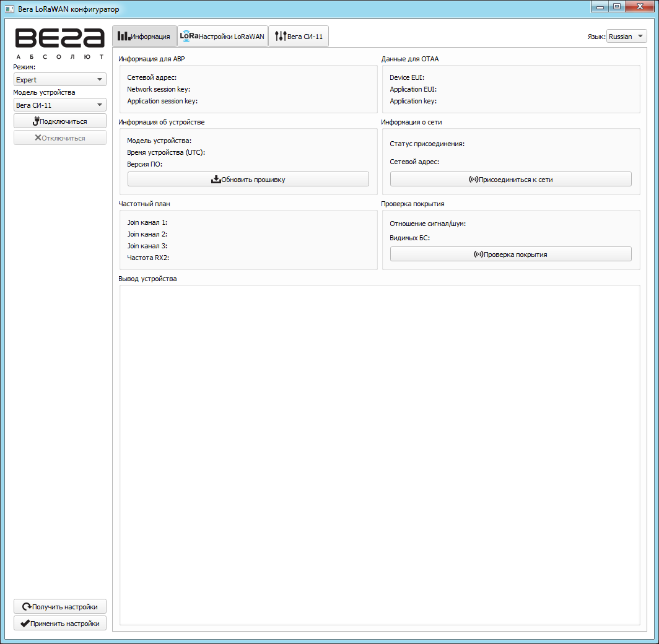Image resolution: width=659 pixels, height=644 pixels.
Task: Click the Частота RX2: label
Action: pos(148,258)
